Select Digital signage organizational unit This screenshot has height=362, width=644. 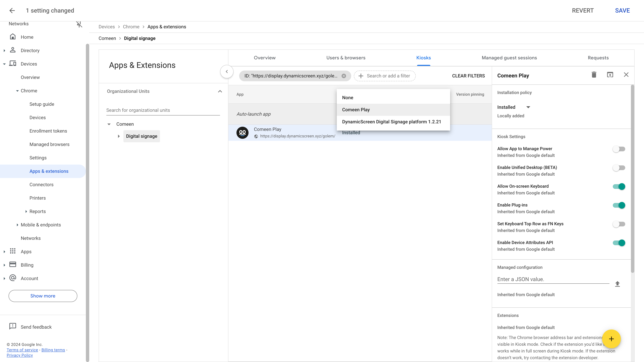[x=142, y=136]
